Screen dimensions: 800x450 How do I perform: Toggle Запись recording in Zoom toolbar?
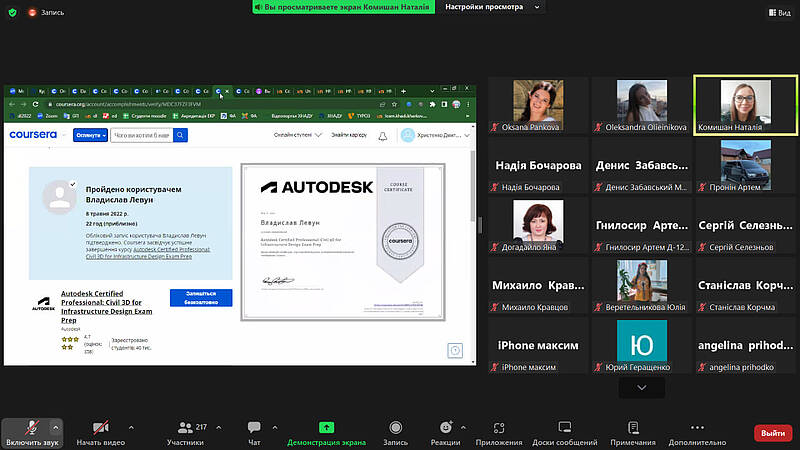click(x=395, y=433)
